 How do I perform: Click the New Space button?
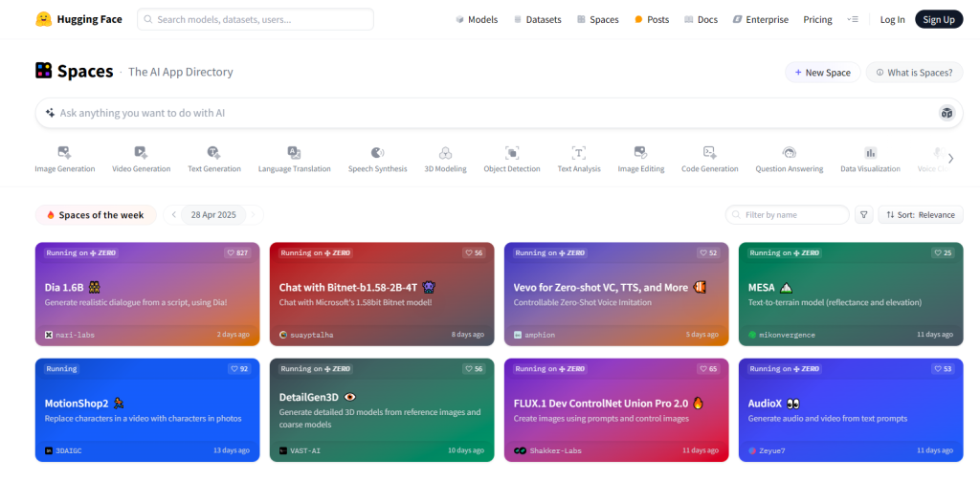(822, 73)
